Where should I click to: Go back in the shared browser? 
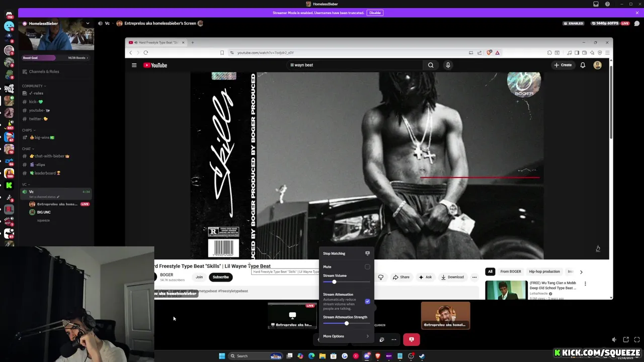click(x=131, y=53)
